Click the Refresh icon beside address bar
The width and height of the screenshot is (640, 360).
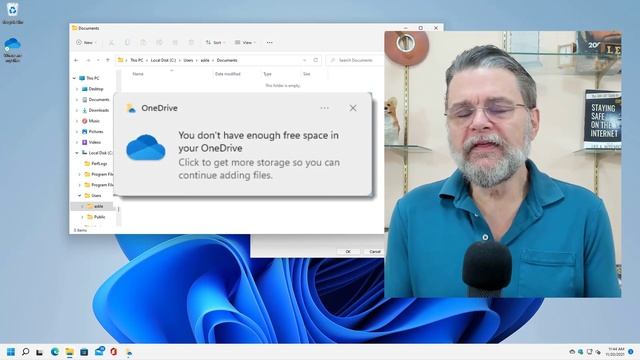click(316, 60)
